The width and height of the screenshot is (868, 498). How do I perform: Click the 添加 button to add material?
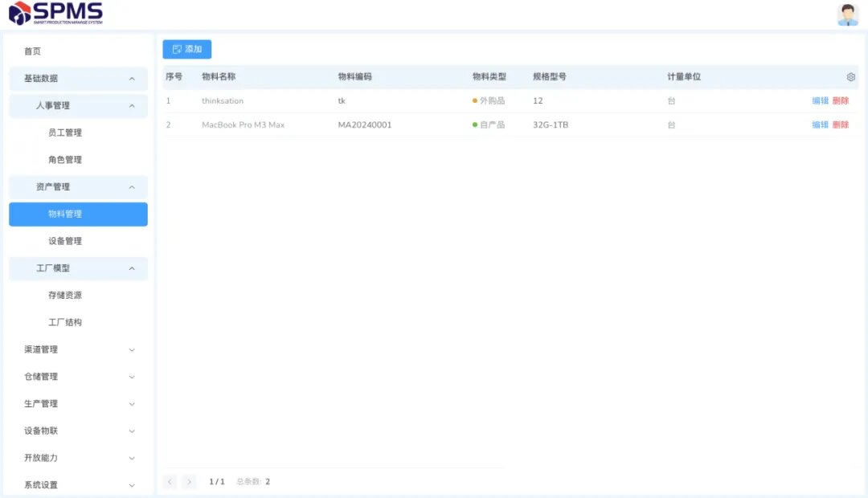[186, 49]
